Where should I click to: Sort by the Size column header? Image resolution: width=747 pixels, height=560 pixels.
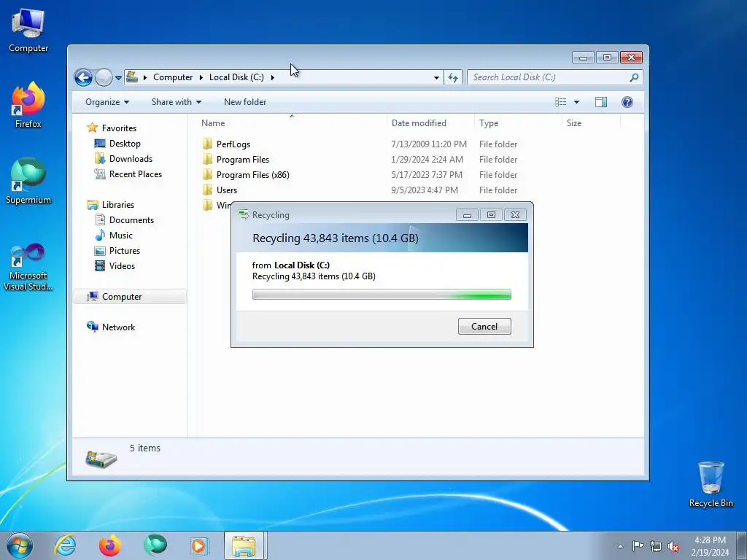[591, 122]
